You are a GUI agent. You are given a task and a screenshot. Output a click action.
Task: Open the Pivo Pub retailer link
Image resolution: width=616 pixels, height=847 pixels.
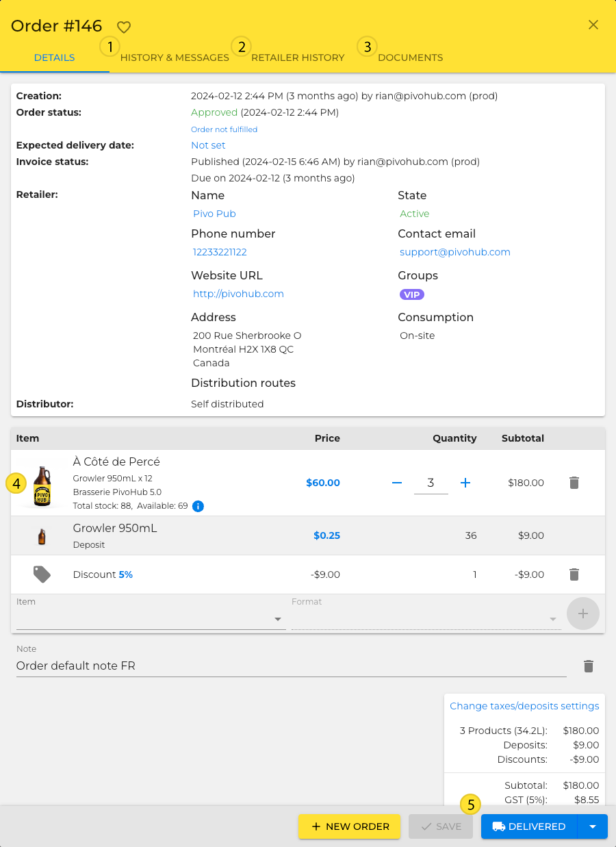(x=214, y=214)
